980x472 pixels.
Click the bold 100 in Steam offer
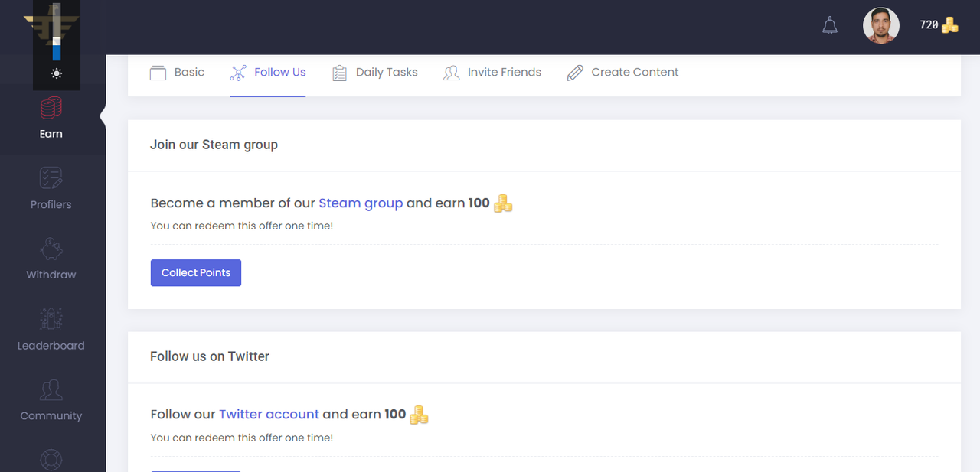[x=479, y=203]
